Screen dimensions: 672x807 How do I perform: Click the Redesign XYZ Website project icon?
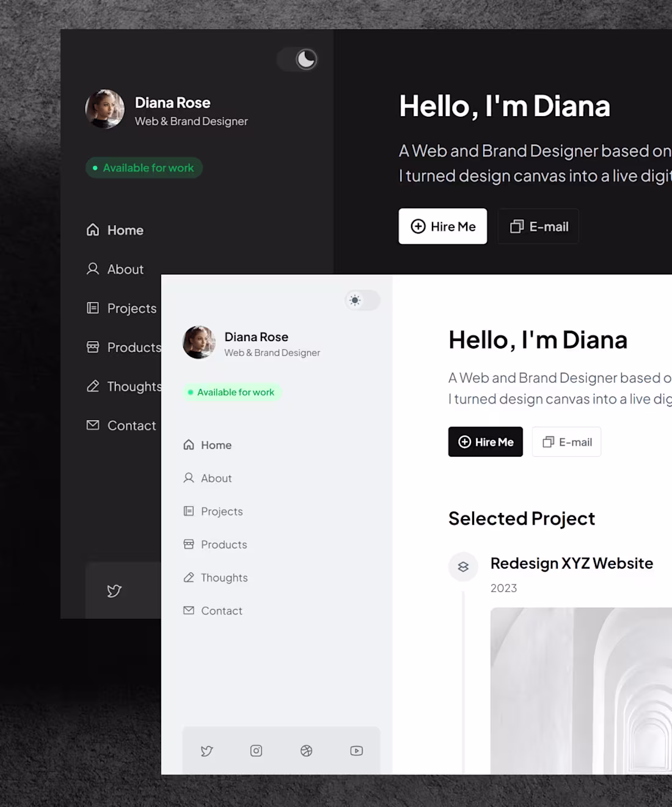[462, 567]
